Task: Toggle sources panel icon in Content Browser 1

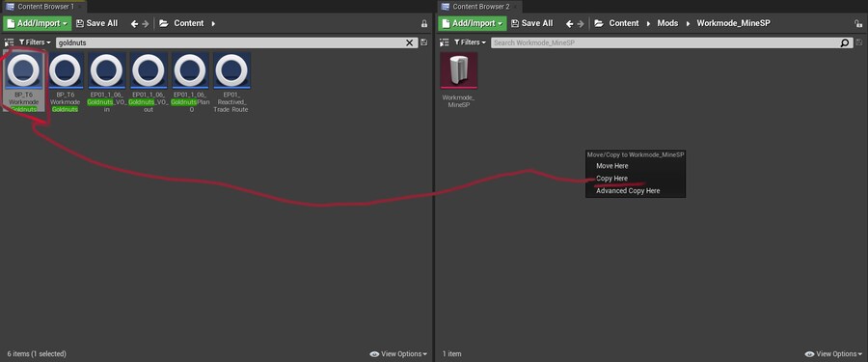Action: tap(9, 42)
